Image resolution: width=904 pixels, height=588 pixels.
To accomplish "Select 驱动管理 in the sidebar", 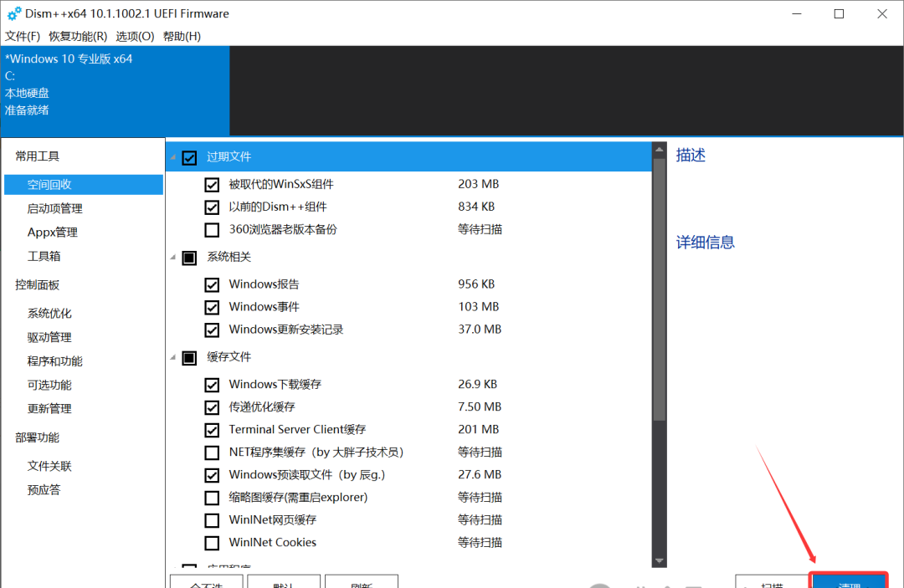I will [49, 336].
